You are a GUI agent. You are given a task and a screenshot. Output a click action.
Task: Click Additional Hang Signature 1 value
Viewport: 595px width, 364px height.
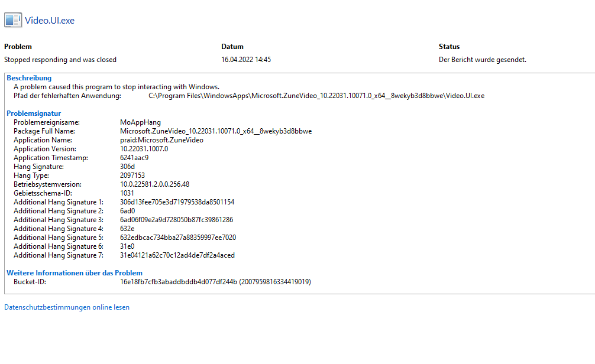(177, 202)
